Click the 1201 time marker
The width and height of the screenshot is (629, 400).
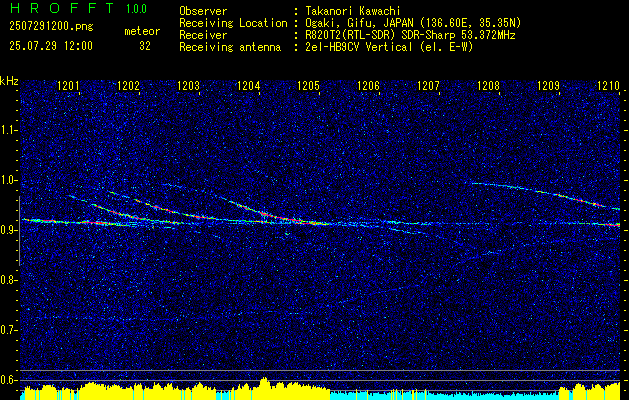click(68, 86)
